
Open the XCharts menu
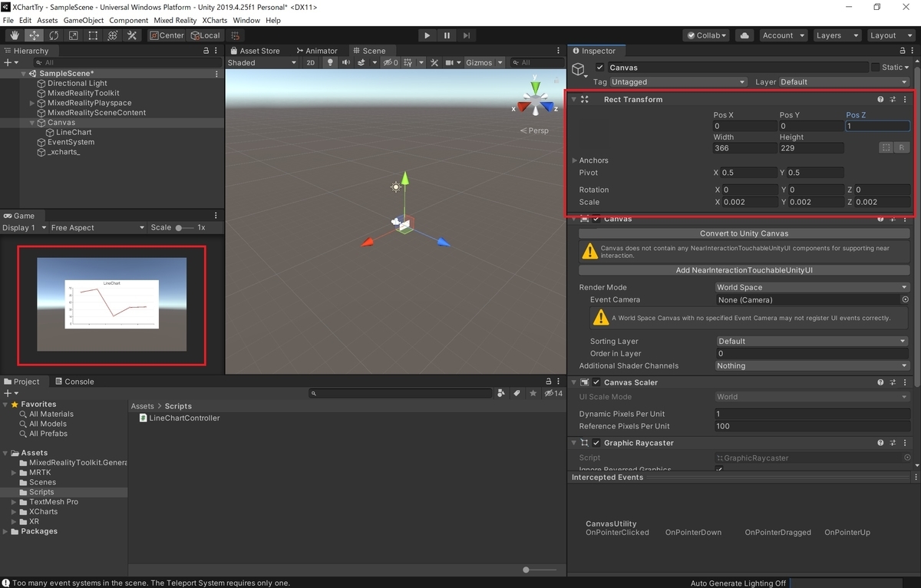coord(214,20)
